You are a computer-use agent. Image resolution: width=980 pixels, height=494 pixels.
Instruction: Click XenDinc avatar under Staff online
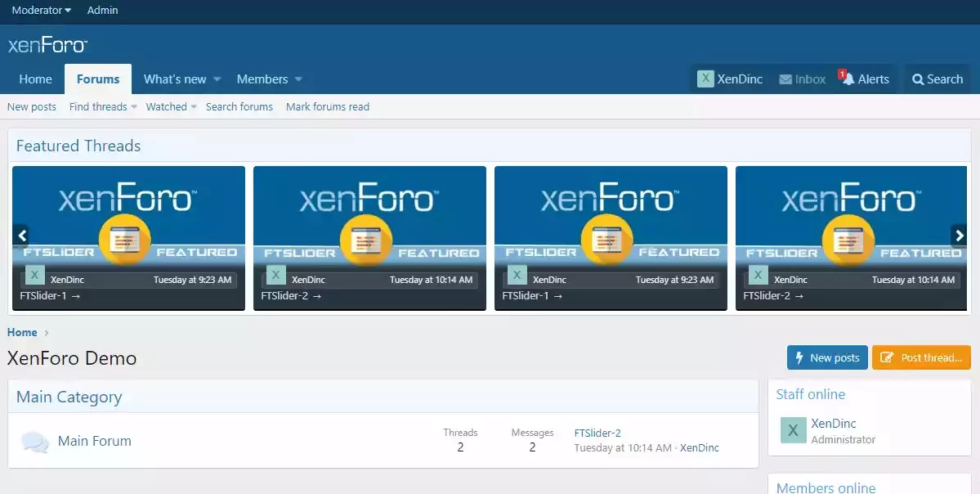[793, 430]
